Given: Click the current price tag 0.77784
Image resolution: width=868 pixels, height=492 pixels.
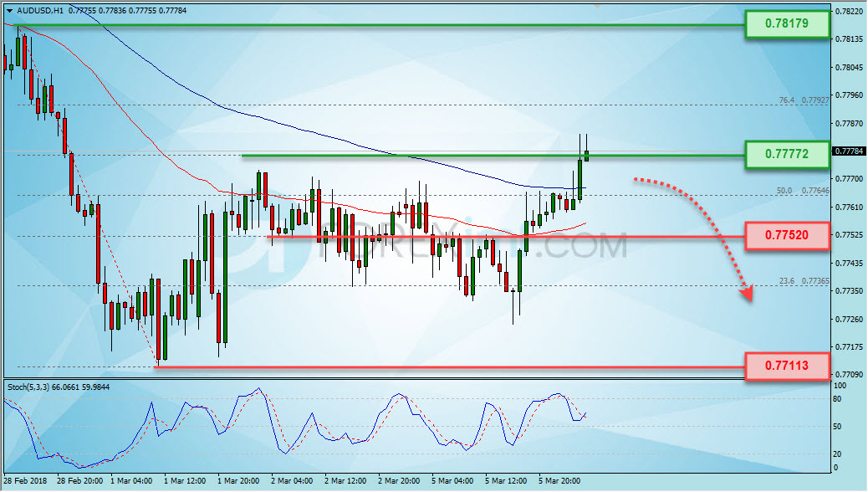Looking at the screenshot, I should tap(849, 151).
